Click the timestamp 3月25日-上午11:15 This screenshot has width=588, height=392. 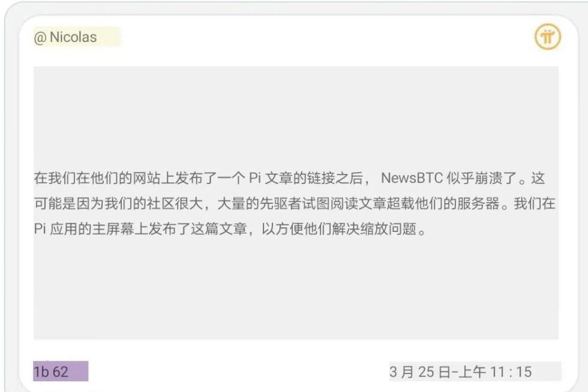[461, 372]
